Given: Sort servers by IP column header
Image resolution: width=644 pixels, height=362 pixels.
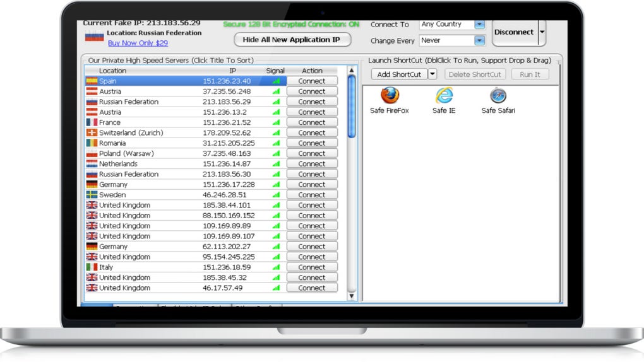Looking at the screenshot, I should (x=233, y=71).
